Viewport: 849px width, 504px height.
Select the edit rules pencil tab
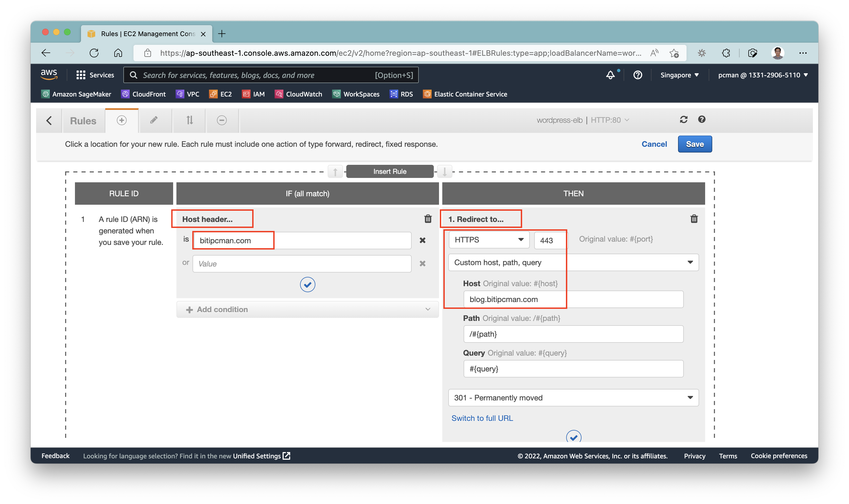(154, 120)
